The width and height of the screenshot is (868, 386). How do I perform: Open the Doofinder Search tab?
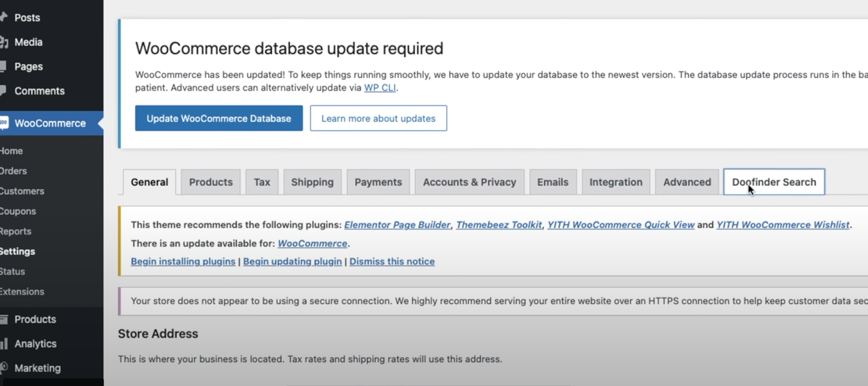[x=774, y=182]
